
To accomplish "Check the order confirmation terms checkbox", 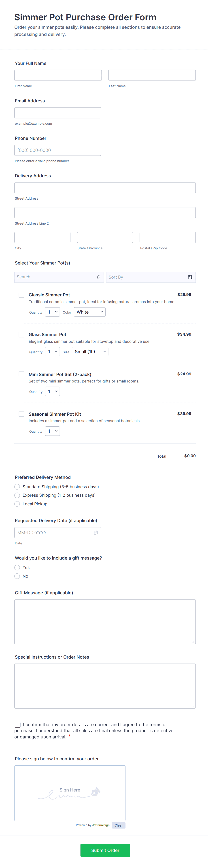I will click(18, 724).
